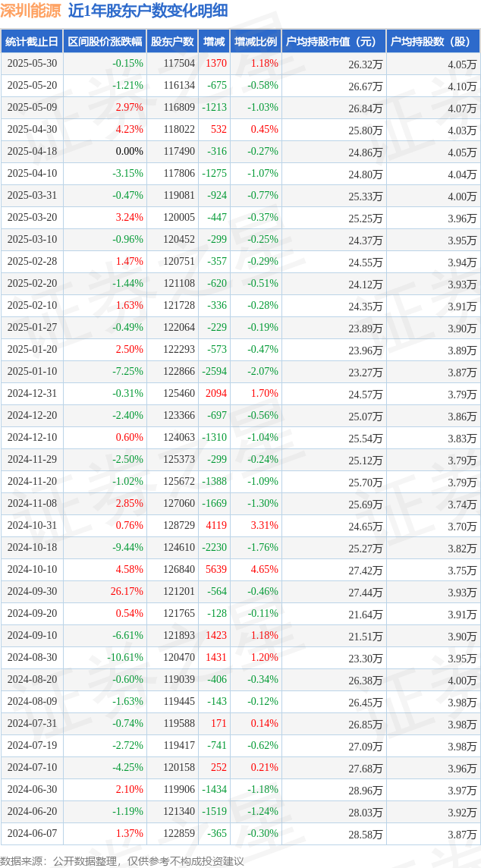Image resolution: width=481 pixels, height=868 pixels.
Task: Click the -2594 decrease value
Action: [214, 372]
